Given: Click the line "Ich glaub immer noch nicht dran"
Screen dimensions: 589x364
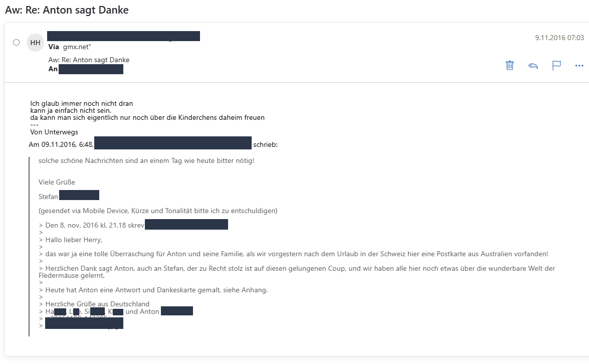Looking at the screenshot, I should tap(82, 103).
